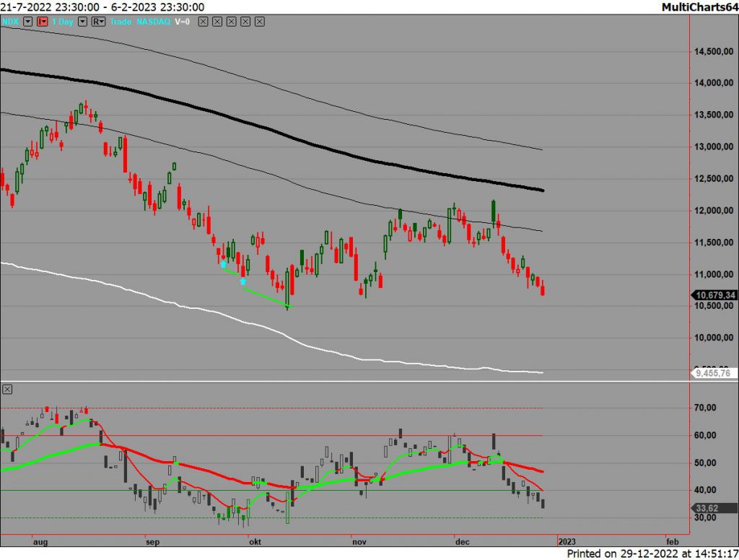
Task: Click the MultiCharts64 window title
Action: pyautogui.click(x=702, y=6)
